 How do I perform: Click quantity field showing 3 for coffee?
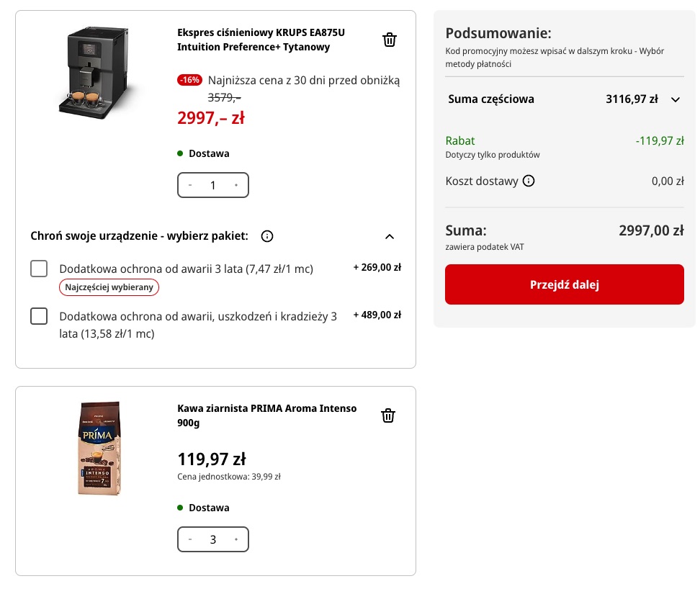(x=213, y=539)
